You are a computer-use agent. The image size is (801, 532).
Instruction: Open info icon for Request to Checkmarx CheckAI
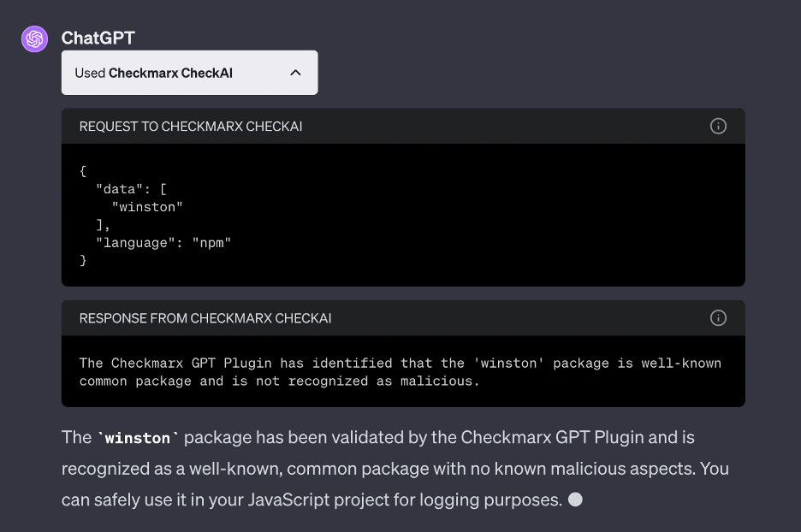[718, 126]
